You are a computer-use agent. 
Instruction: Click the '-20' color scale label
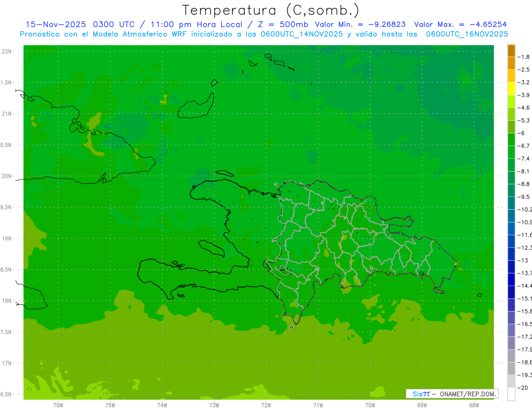pos(522,388)
